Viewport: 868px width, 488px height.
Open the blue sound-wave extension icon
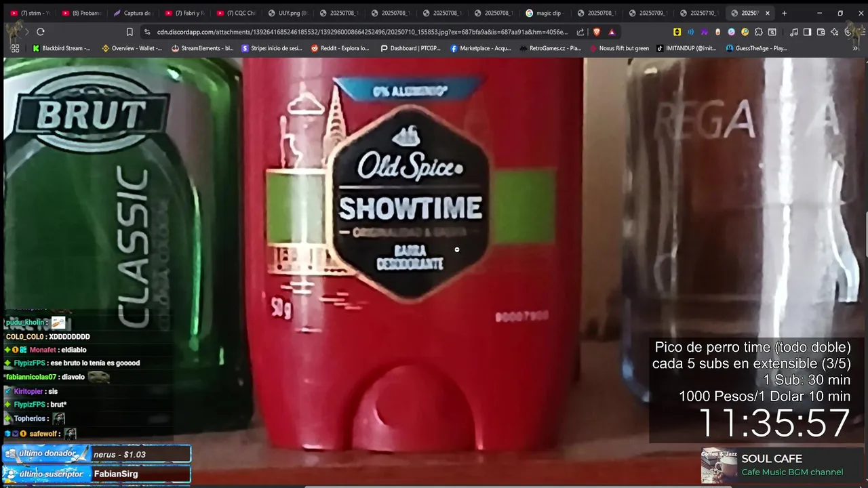pyautogui.click(x=690, y=32)
